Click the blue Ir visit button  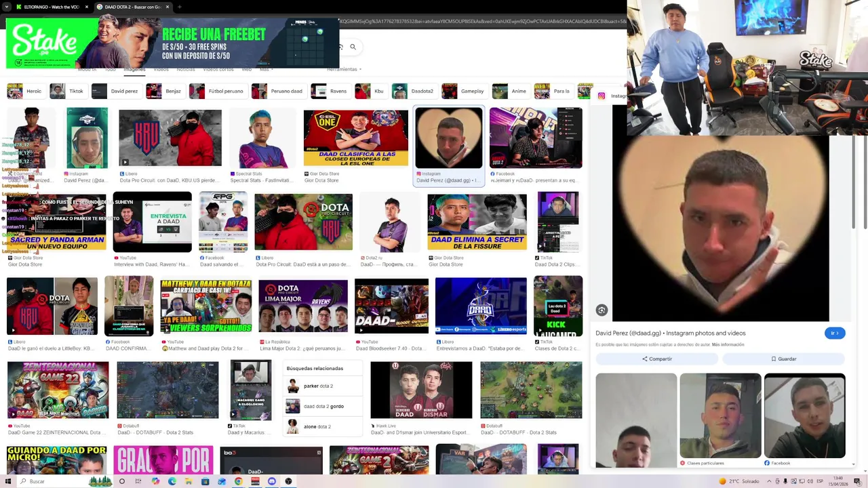click(835, 333)
